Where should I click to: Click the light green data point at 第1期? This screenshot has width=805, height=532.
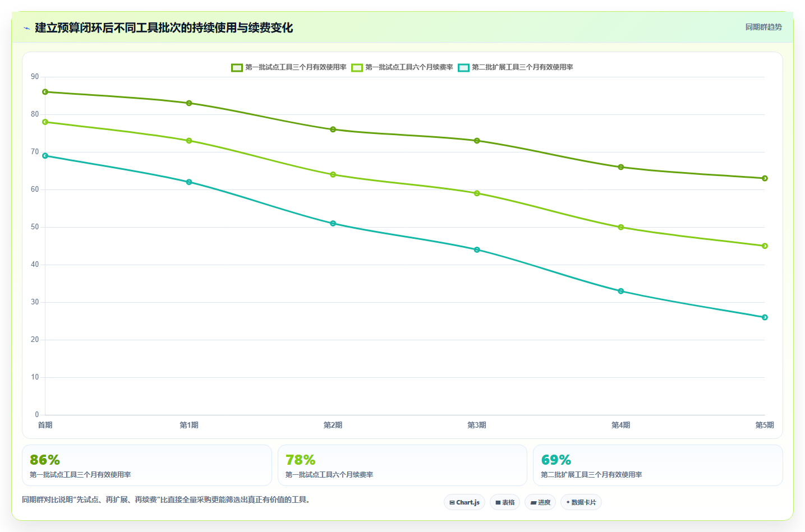[x=189, y=141]
